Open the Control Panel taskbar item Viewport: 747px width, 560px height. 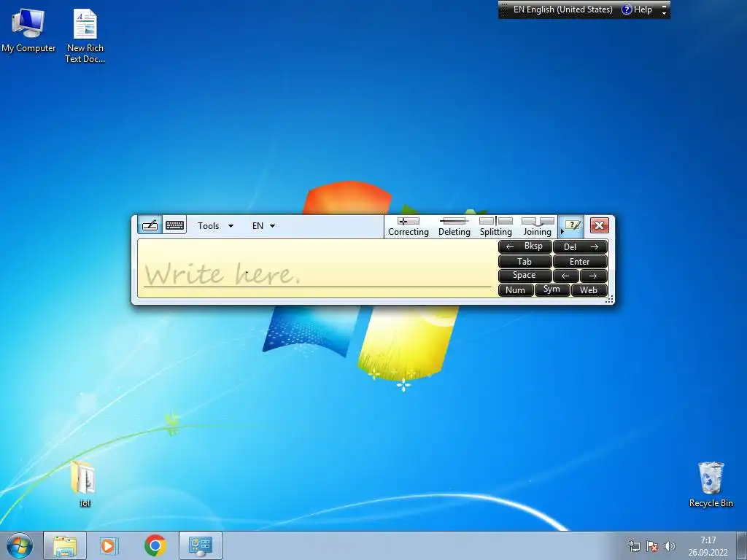point(200,545)
